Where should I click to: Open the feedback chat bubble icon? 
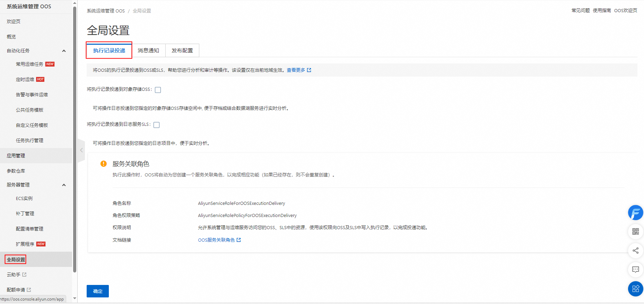coord(635,269)
